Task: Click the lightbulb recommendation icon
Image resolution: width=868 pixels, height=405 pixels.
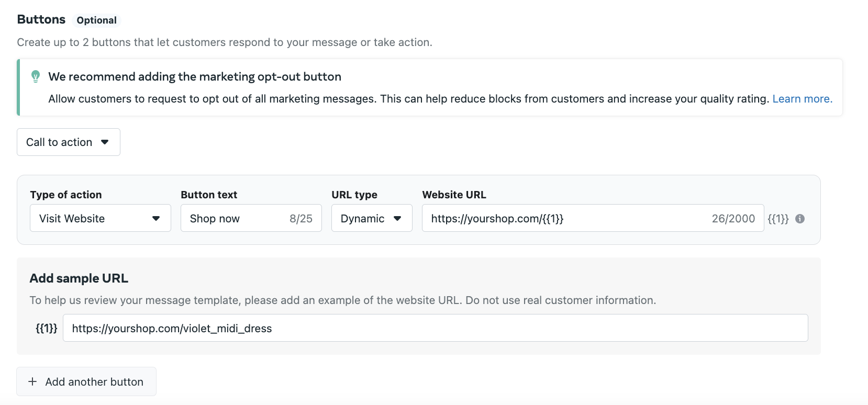Action: click(x=36, y=76)
